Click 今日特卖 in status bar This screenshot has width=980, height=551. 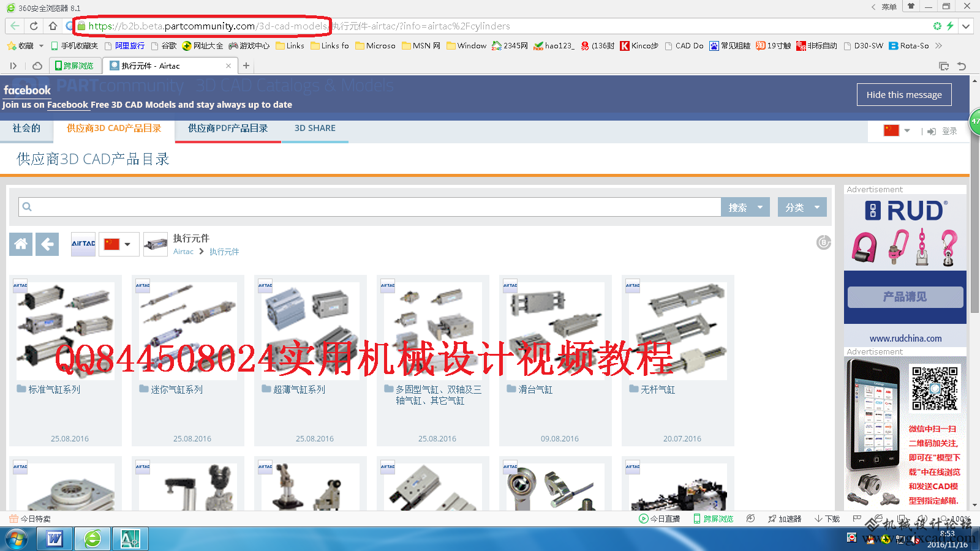[30, 519]
